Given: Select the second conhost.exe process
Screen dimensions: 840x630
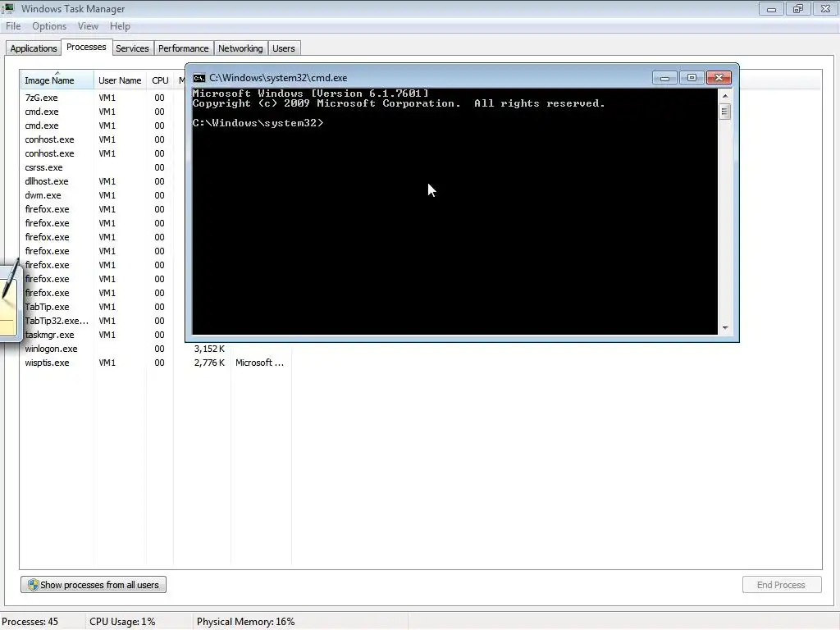Looking at the screenshot, I should [x=49, y=153].
